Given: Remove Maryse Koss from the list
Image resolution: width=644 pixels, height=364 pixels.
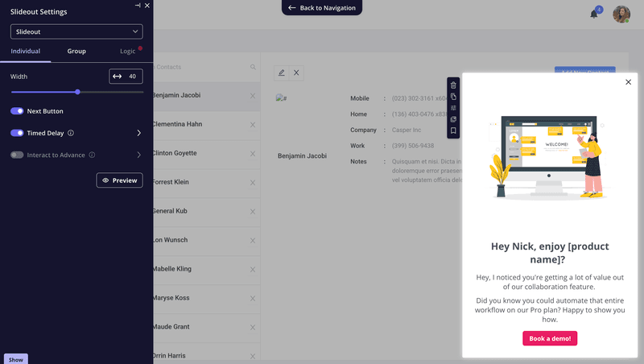Looking at the screenshot, I should point(253,299).
